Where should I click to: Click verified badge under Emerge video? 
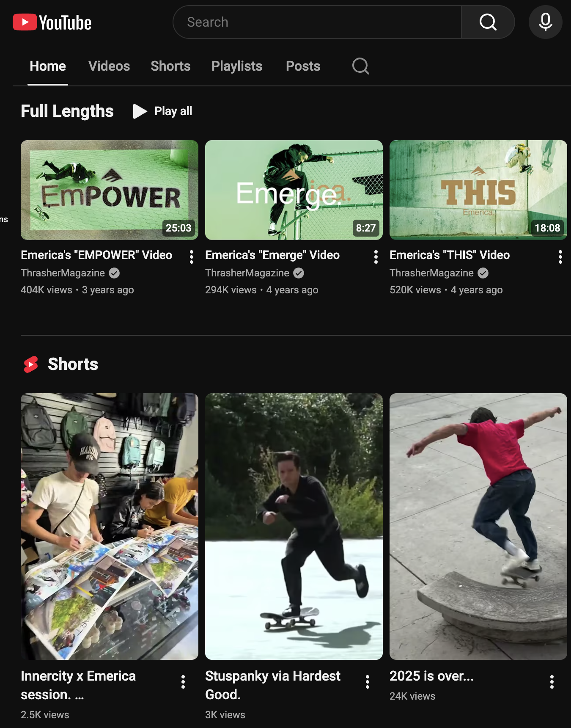pos(299,273)
